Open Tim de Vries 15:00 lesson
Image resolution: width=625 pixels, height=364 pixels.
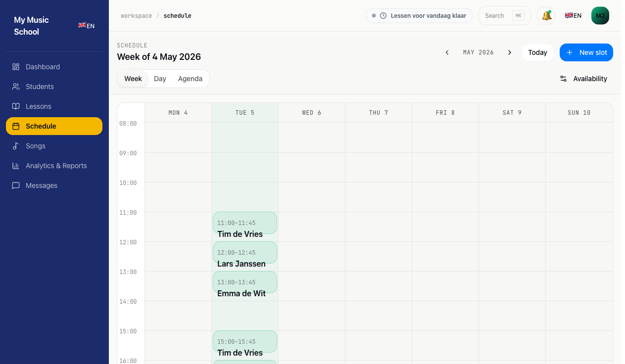coord(245,342)
